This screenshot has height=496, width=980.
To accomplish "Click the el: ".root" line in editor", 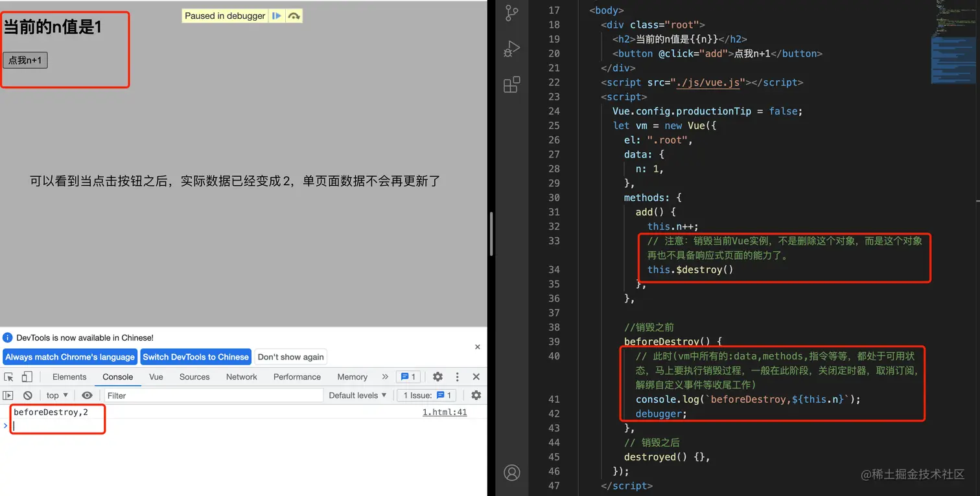I will [x=659, y=140].
